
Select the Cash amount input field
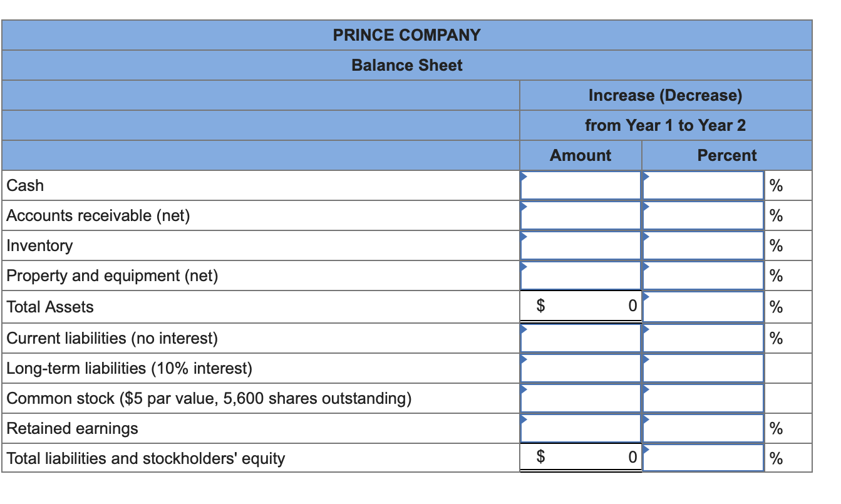coord(580,185)
